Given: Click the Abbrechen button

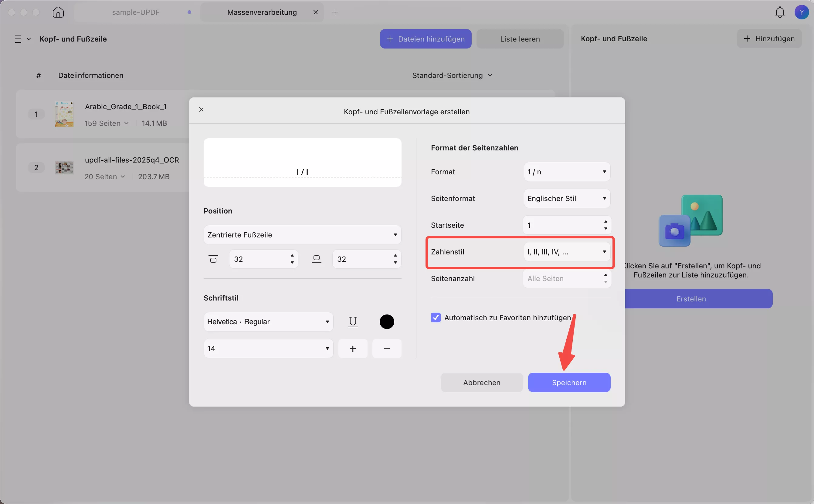Looking at the screenshot, I should coord(481,383).
